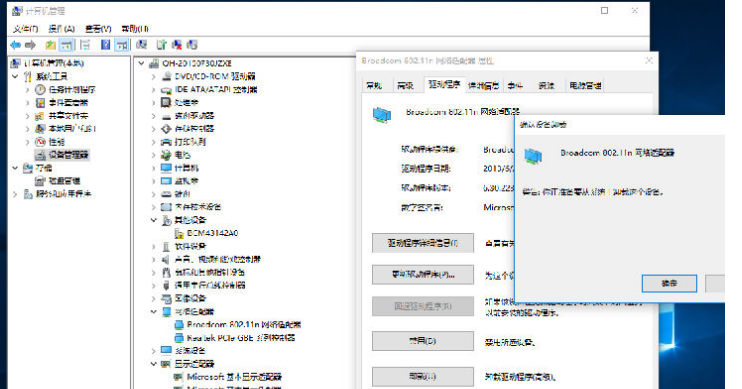This screenshot has height=389, width=742.
Task: Expand 服务和应用程序 node
Action: coord(16,194)
